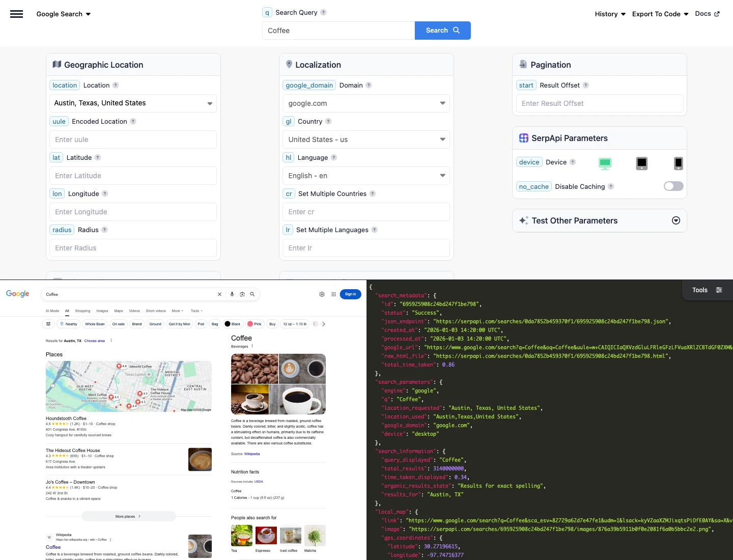Image resolution: width=733 pixels, height=560 pixels.
Task: Click the help icon beside Location label
Action: tap(116, 85)
